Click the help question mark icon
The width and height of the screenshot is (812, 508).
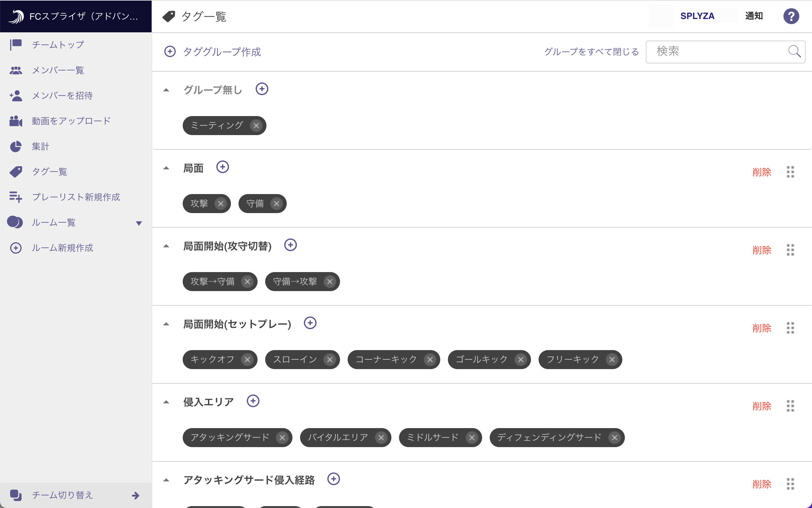(791, 16)
